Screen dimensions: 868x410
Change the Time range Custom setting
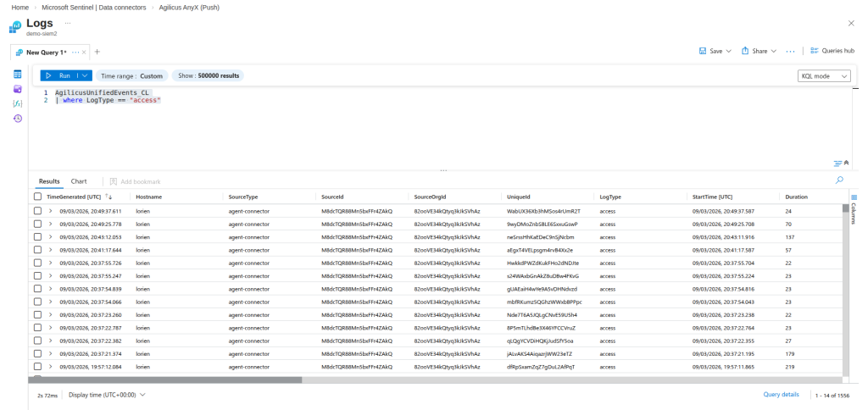click(x=131, y=75)
